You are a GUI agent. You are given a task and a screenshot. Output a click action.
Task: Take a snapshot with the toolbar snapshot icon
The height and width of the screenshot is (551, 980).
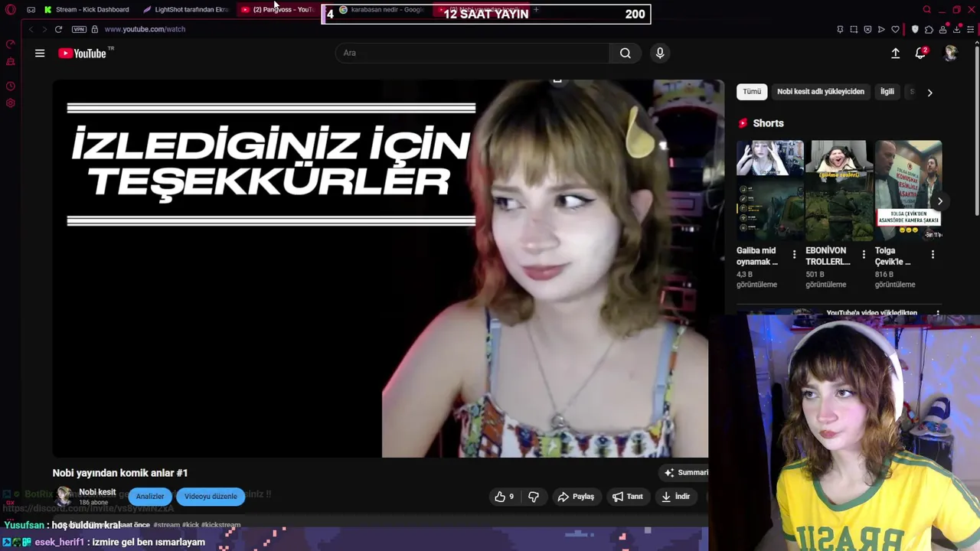[x=854, y=29]
